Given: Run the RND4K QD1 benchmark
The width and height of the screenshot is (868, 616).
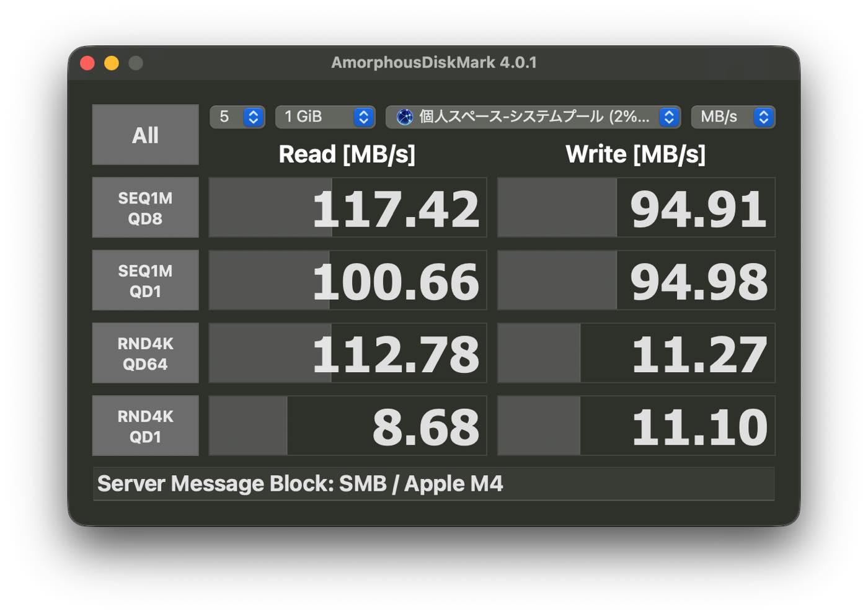Looking at the screenshot, I should click(x=145, y=426).
